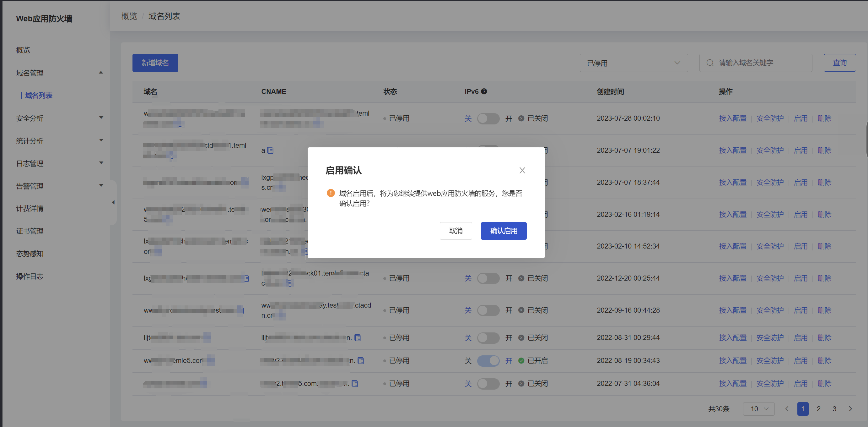Click the search magnifier icon in the keyword field
This screenshot has height=427, width=868.
(710, 63)
